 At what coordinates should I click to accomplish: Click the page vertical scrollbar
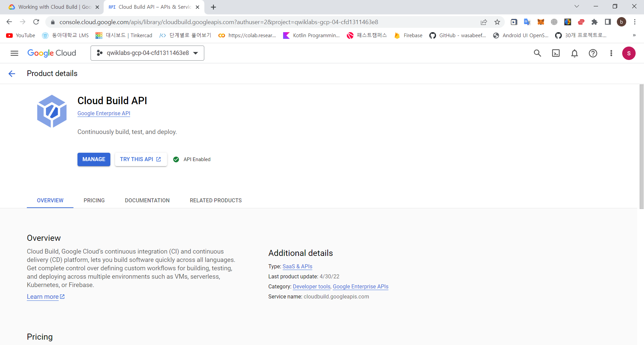pyautogui.click(x=641, y=147)
